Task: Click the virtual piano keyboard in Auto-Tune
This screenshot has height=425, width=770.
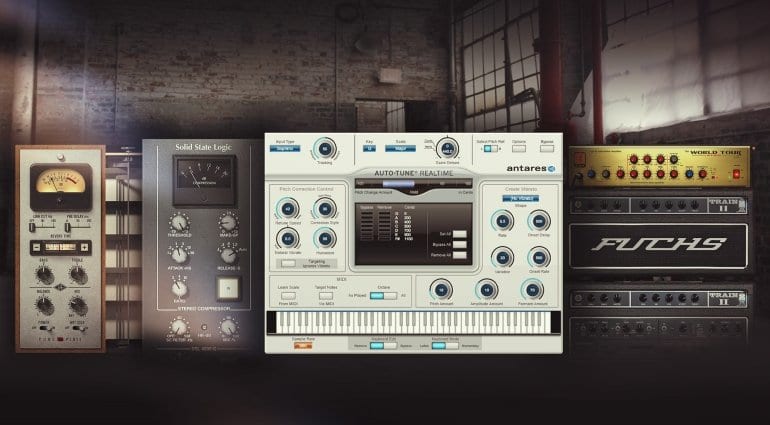Action: (x=413, y=323)
